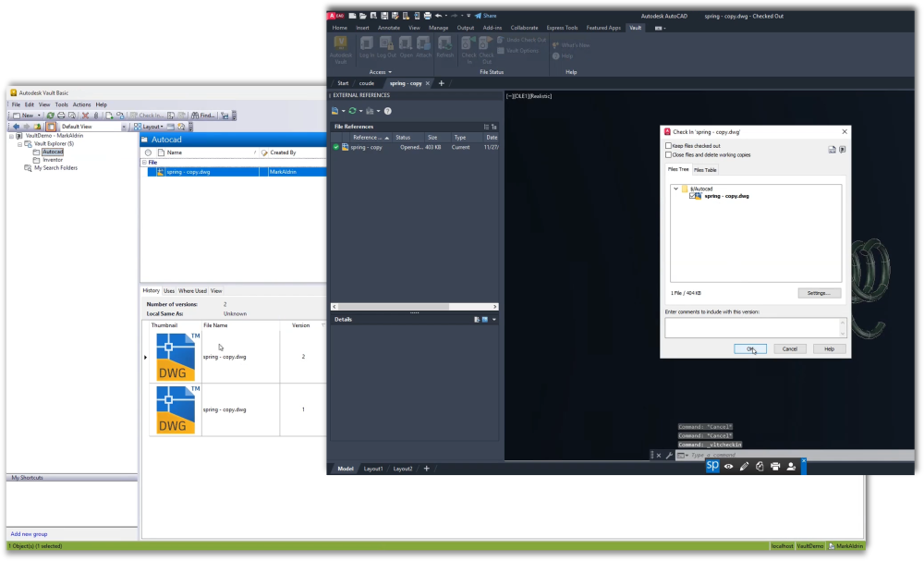Click the version 1 DWG thumbnail in History
The height and width of the screenshot is (561, 924).
[x=175, y=410]
